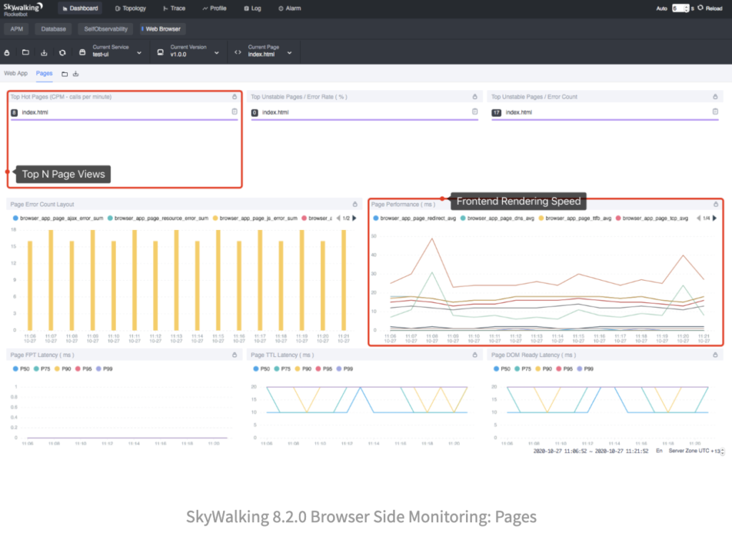This screenshot has width=732, height=560.
Task: Click the lock icon on Top Hot Pages panel
Action: click(234, 96)
